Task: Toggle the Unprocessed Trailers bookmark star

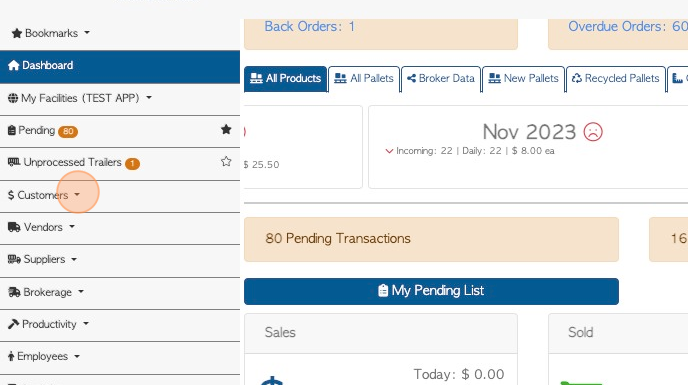Action: (x=226, y=162)
